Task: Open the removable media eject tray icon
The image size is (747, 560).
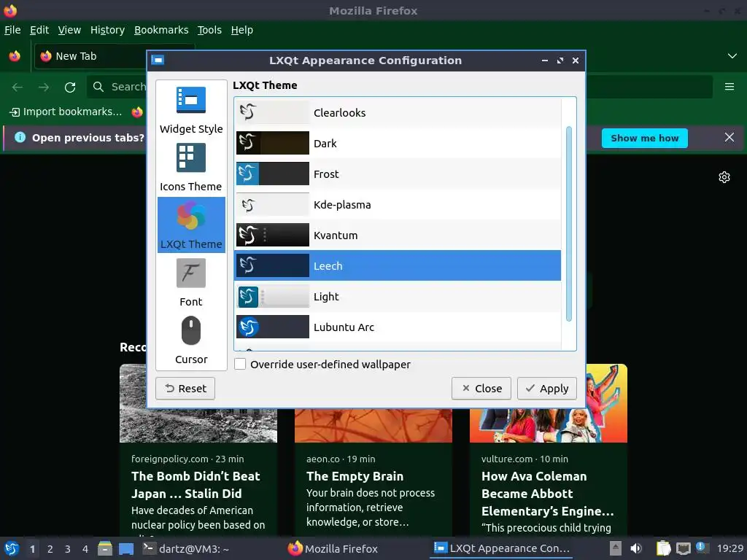Action: pyautogui.click(x=616, y=548)
